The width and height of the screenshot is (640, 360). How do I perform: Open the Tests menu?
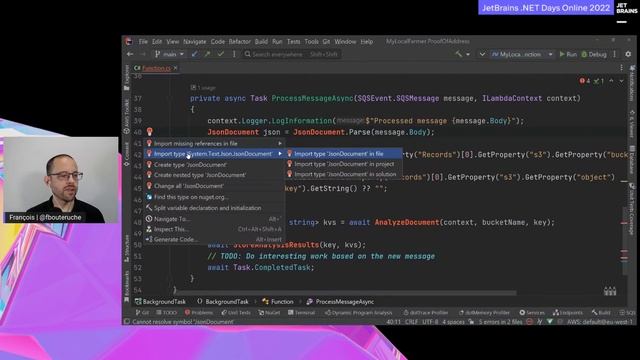tap(293, 42)
